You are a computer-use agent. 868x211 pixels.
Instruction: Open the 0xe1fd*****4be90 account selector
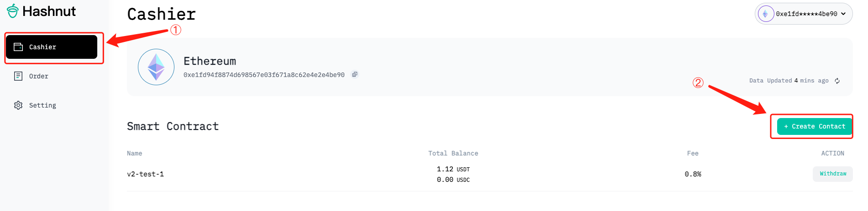pos(806,14)
